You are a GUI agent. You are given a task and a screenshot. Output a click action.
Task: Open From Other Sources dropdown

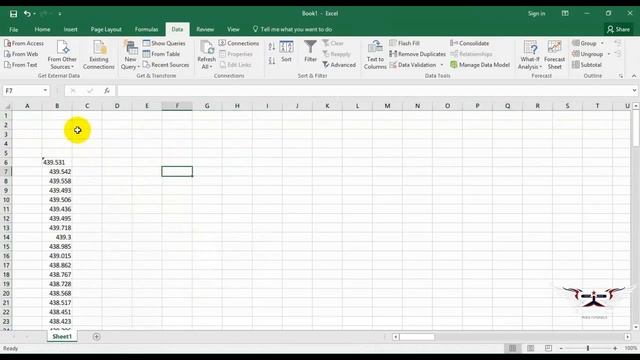click(x=62, y=55)
